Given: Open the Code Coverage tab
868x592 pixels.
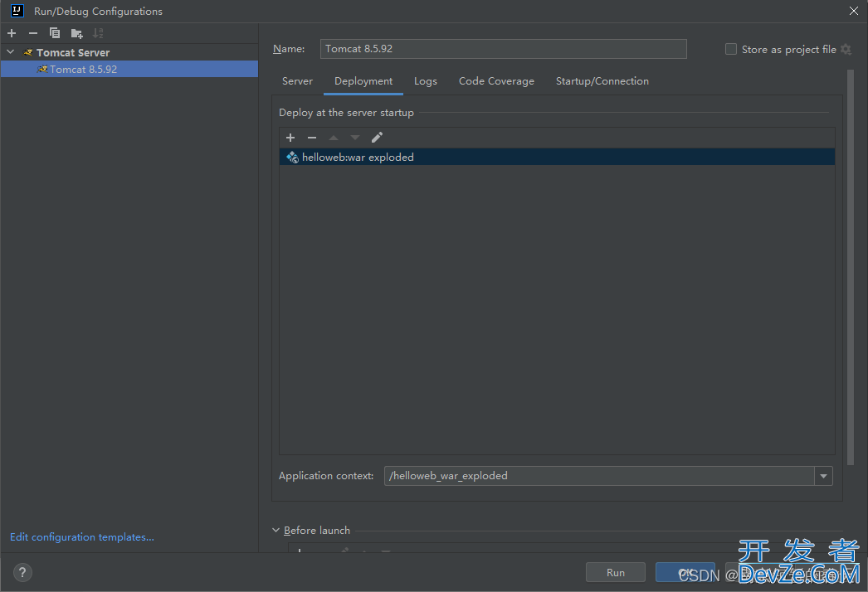Looking at the screenshot, I should pos(496,81).
